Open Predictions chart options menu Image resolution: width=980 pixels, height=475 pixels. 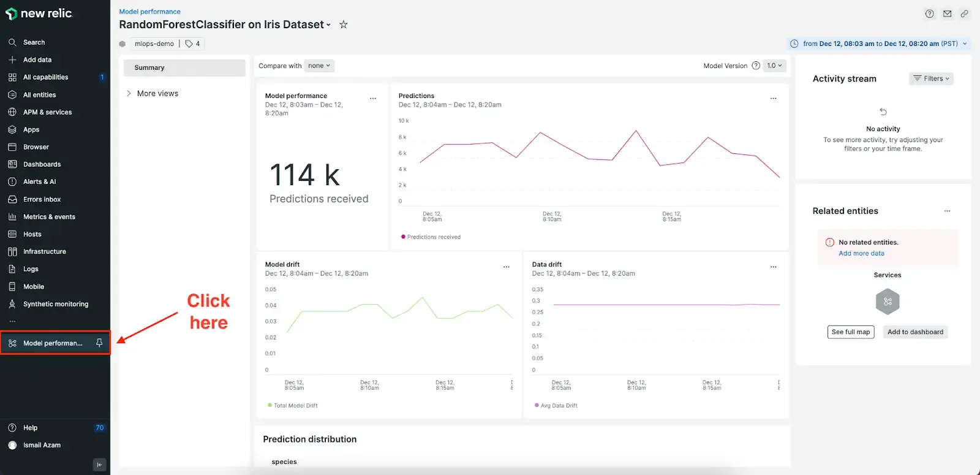click(774, 98)
